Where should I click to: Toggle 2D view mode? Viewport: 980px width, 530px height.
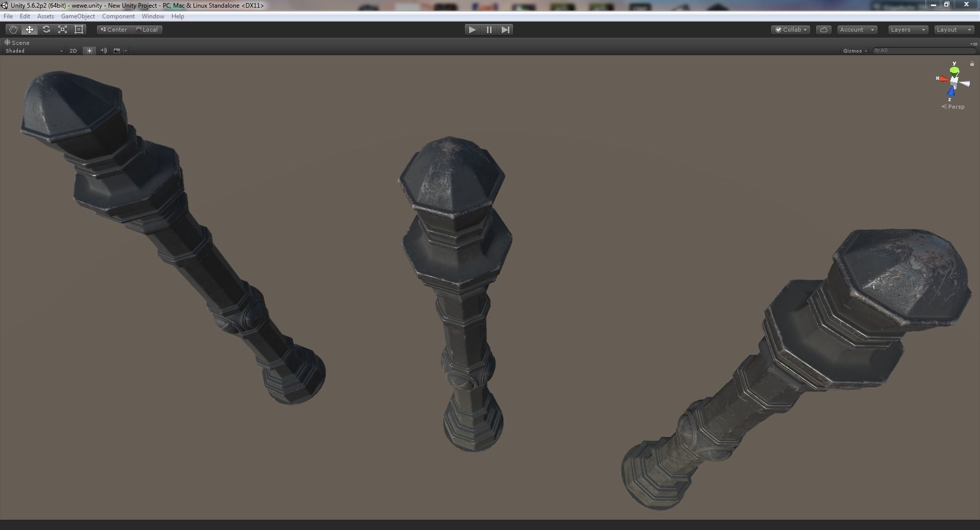point(73,51)
